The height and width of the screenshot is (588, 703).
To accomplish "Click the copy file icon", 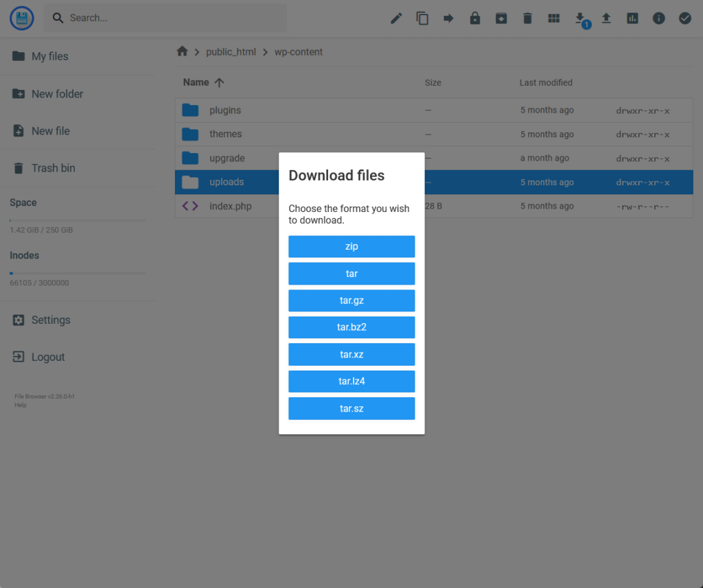I will coord(422,19).
